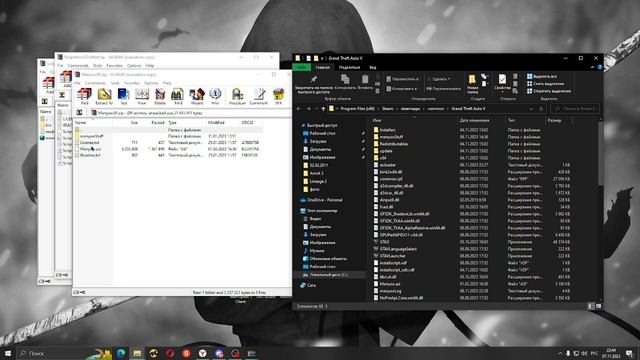Open recent locations dropdown near navigation arrows
Image resolution: width=640 pixels, height=360 pixels.
[x=316, y=109]
